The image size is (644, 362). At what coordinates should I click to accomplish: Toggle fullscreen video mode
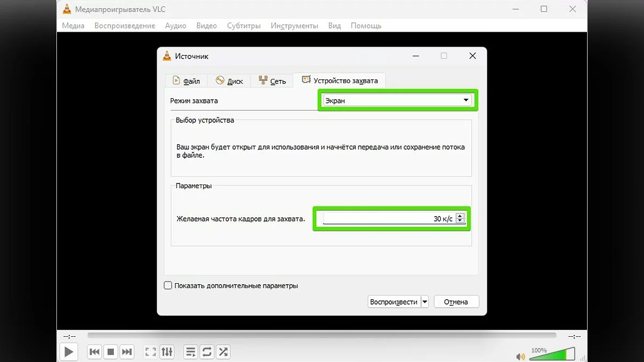click(151, 352)
